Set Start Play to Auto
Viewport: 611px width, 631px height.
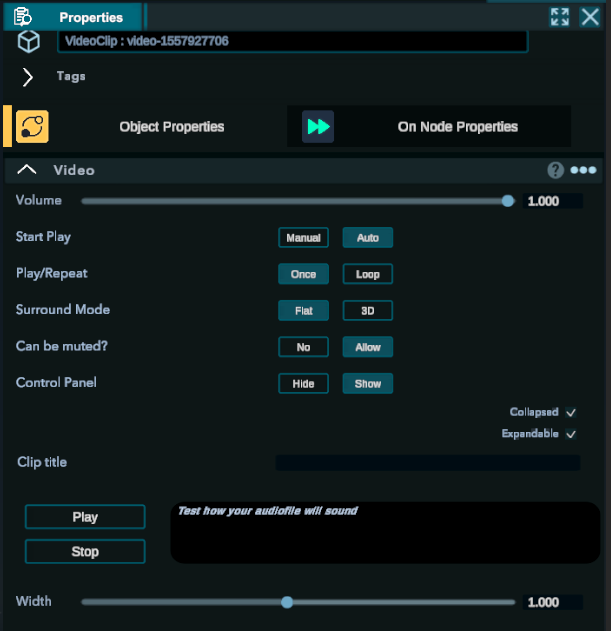pos(368,238)
